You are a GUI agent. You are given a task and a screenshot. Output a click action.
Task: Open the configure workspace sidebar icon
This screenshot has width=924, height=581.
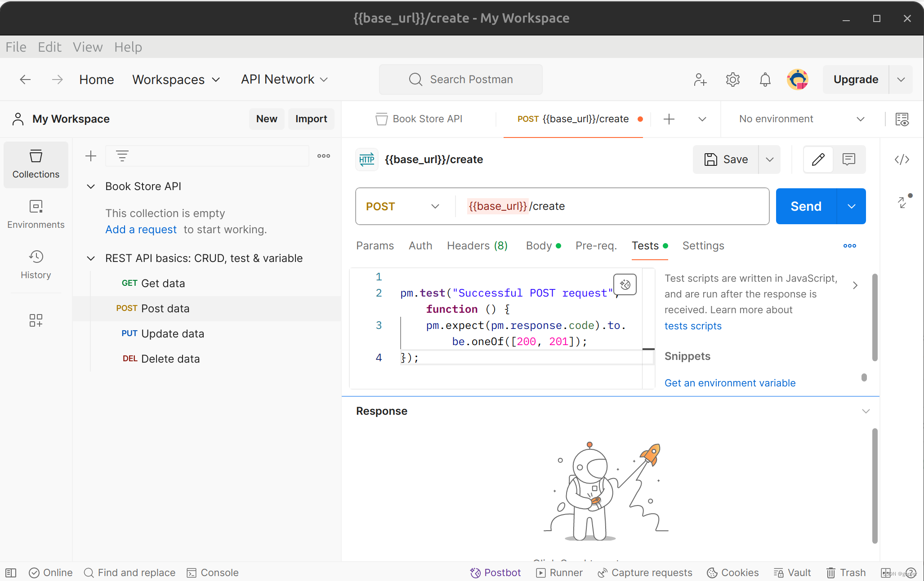pyautogui.click(x=36, y=320)
